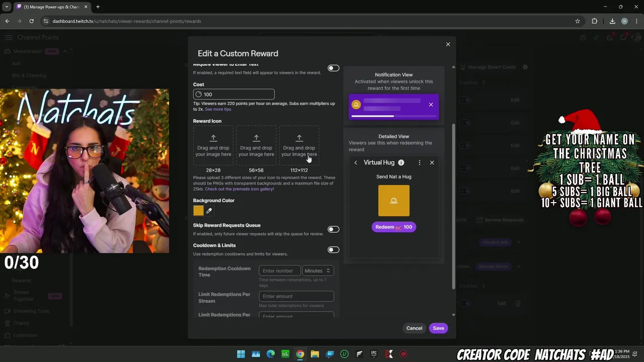Upload the 56×56 reward icon

(x=256, y=146)
